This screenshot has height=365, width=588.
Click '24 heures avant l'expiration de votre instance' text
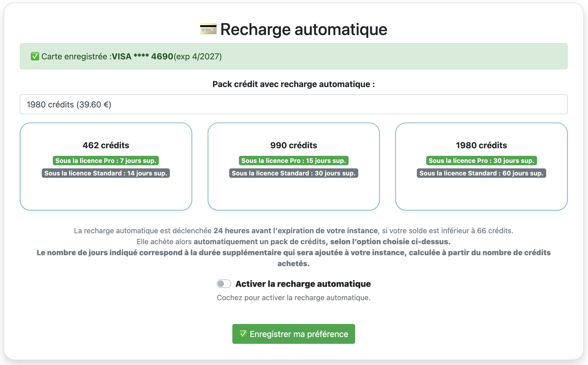[296, 231]
